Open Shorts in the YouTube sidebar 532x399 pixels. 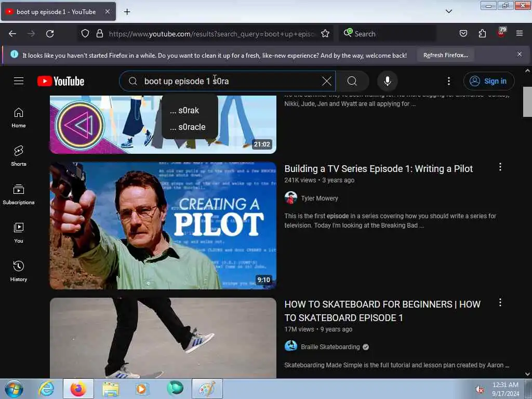(19, 156)
